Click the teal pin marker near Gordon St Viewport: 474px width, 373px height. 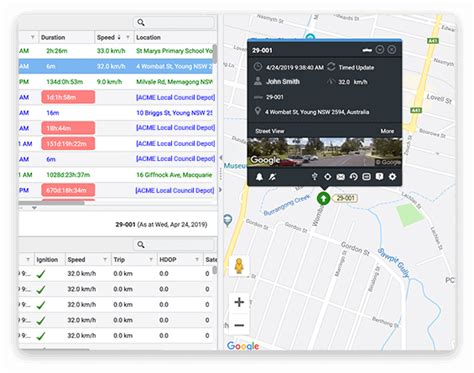tap(228, 220)
